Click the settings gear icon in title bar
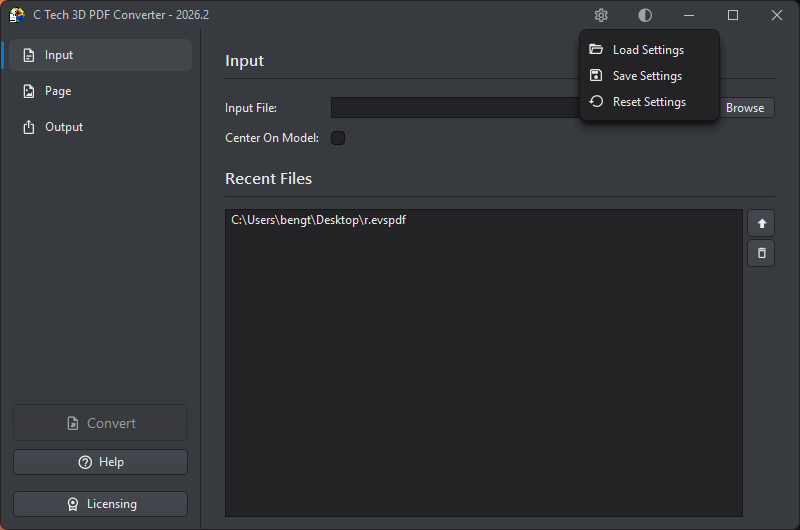Image resolution: width=800 pixels, height=530 pixels. [601, 15]
